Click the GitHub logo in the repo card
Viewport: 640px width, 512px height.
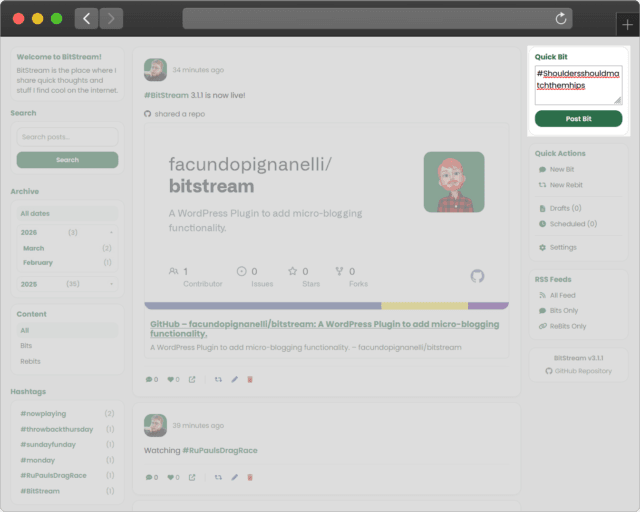(x=477, y=276)
